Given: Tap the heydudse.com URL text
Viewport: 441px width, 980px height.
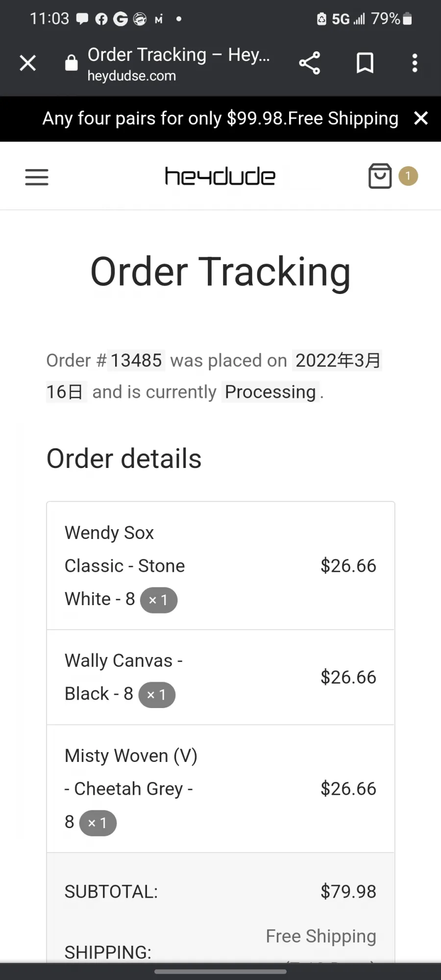Looking at the screenshot, I should tap(132, 76).
